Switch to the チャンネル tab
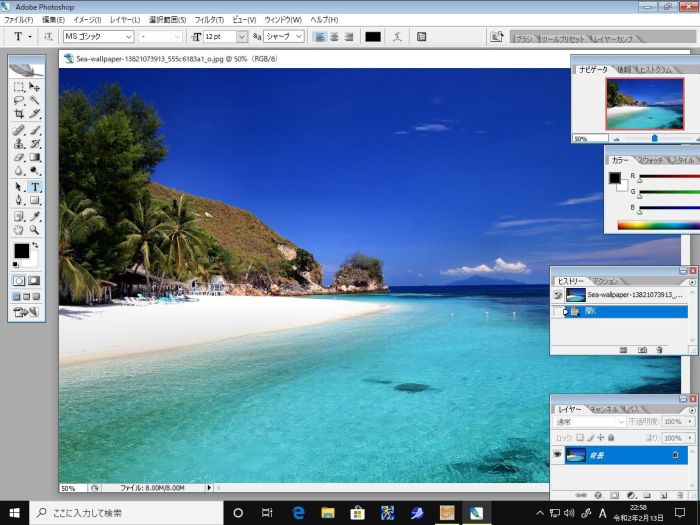The height and width of the screenshot is (525, 700). click(x=603, y=409)
